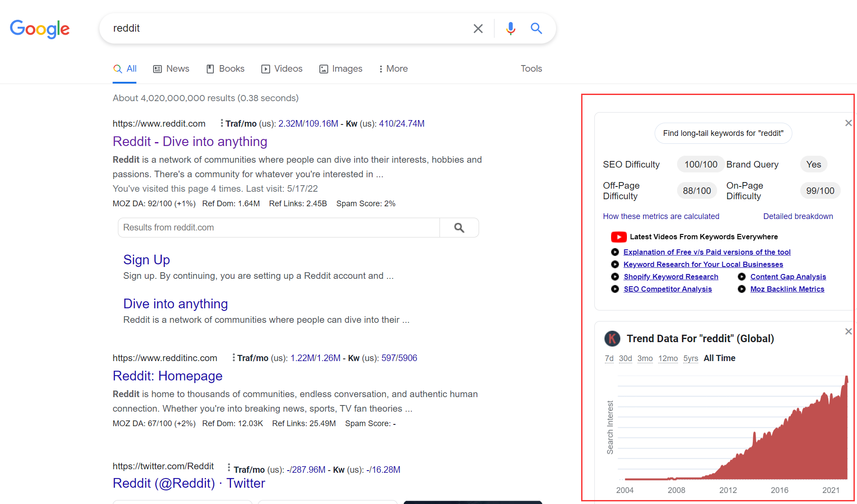Close the SEO Difficulty widget
The image size is (857, 504).
848,123
